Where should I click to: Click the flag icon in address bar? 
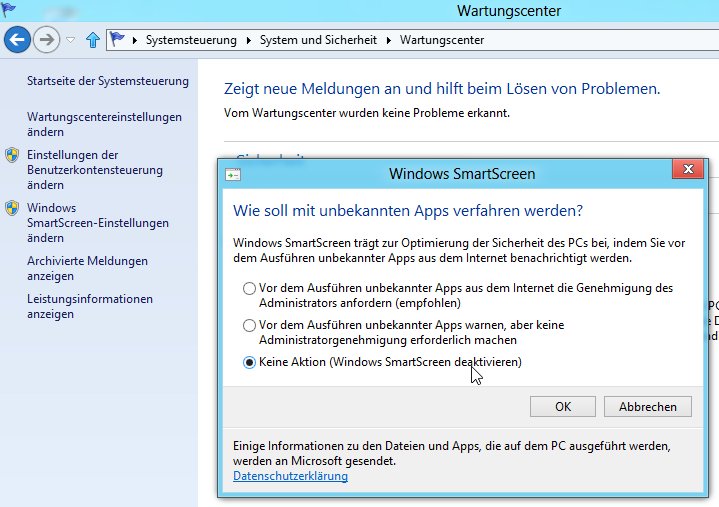[117, 39]
